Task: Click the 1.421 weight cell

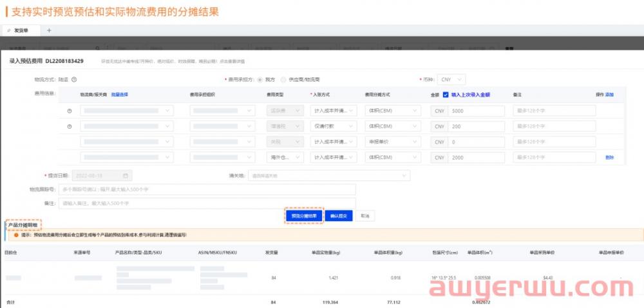Action: click(x=334, y=278)
